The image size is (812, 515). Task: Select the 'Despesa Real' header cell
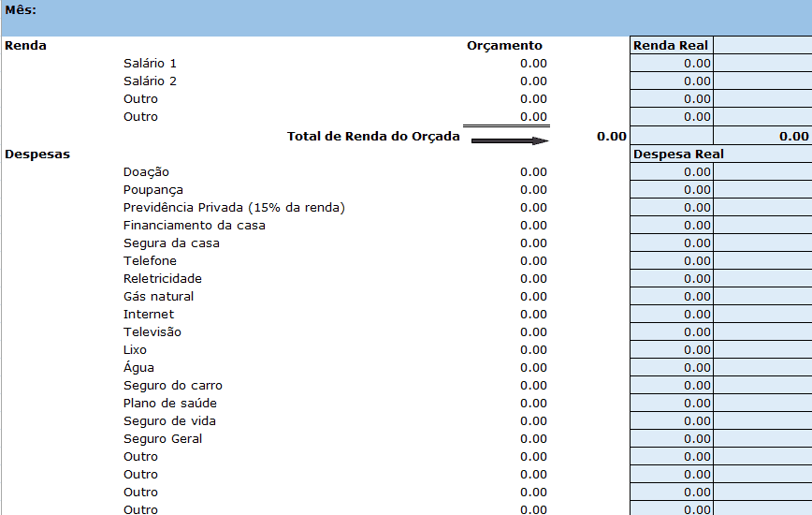(x=678, y=154)
